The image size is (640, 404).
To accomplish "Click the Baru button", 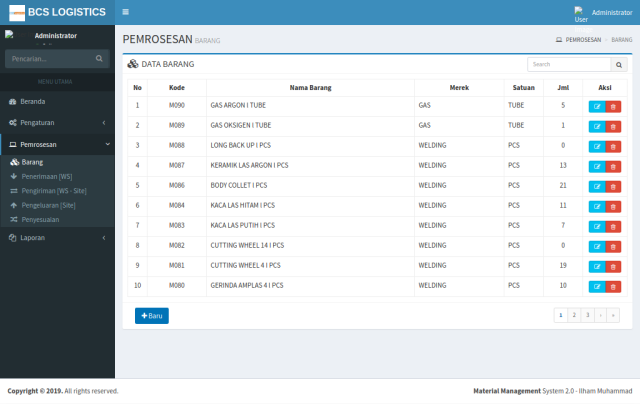I will click(152, 316).
